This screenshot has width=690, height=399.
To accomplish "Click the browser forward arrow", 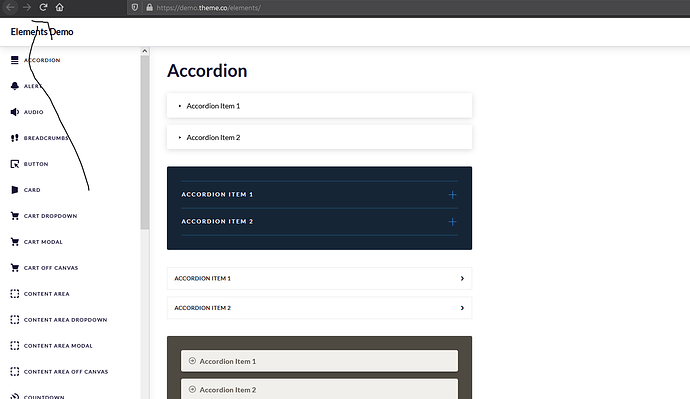I will [x=27, y=7].
